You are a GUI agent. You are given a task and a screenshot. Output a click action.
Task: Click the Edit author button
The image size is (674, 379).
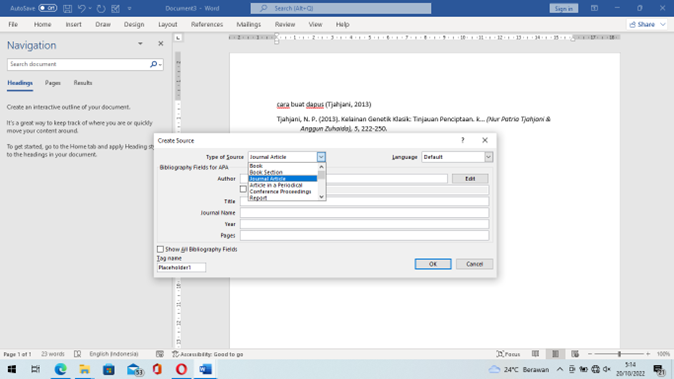pos(470,178)
